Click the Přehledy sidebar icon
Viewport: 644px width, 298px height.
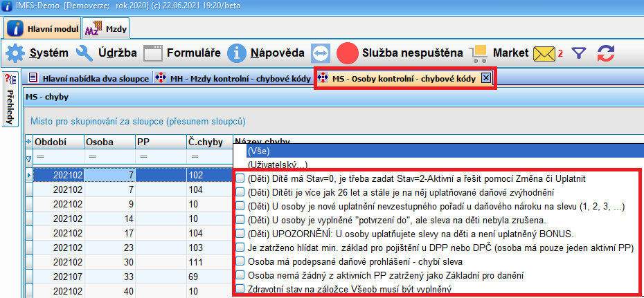10,78
